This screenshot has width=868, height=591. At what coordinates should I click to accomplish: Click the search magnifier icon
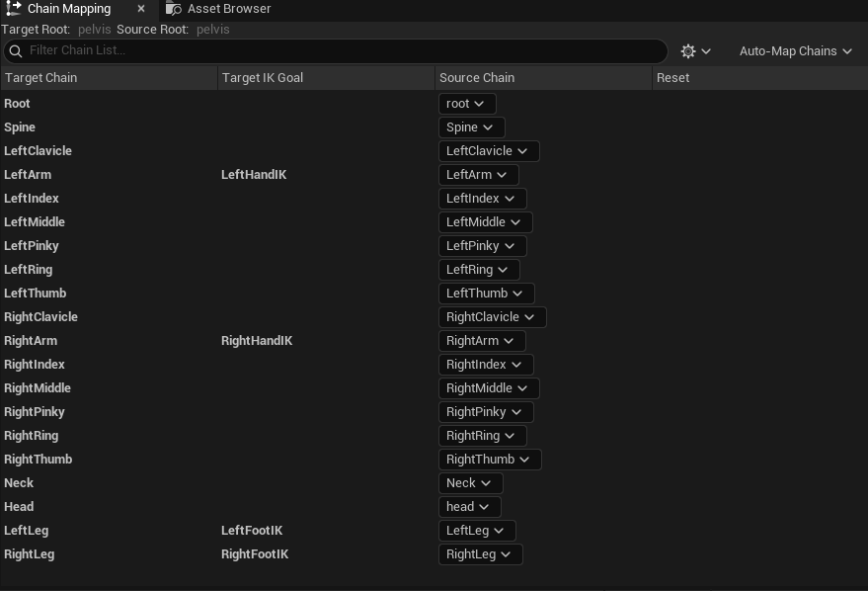[x=15, y=50]
